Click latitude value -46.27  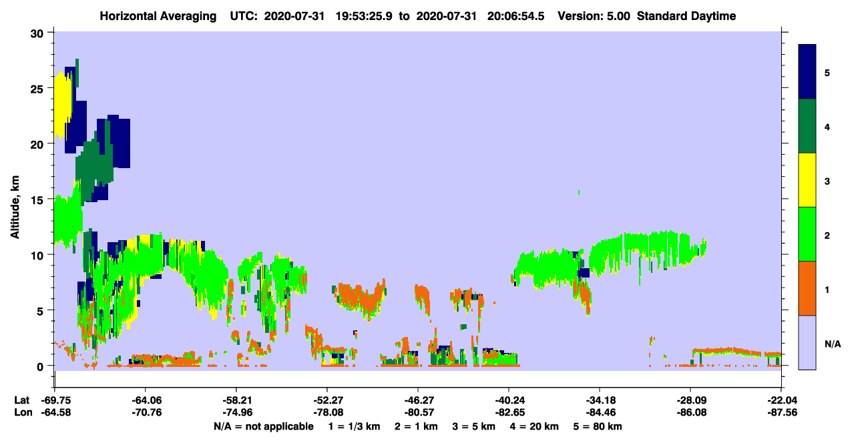(418, 400)
